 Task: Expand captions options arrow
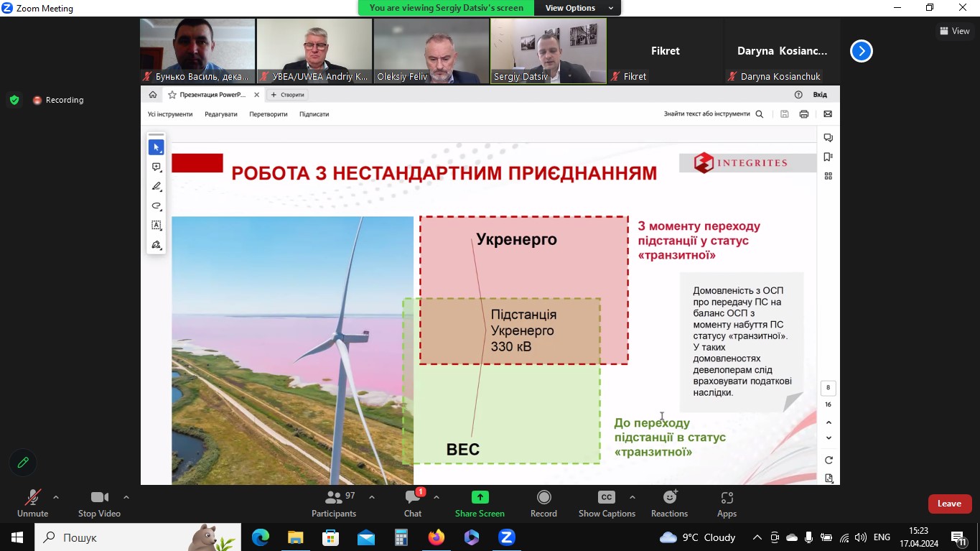(633, 497)
